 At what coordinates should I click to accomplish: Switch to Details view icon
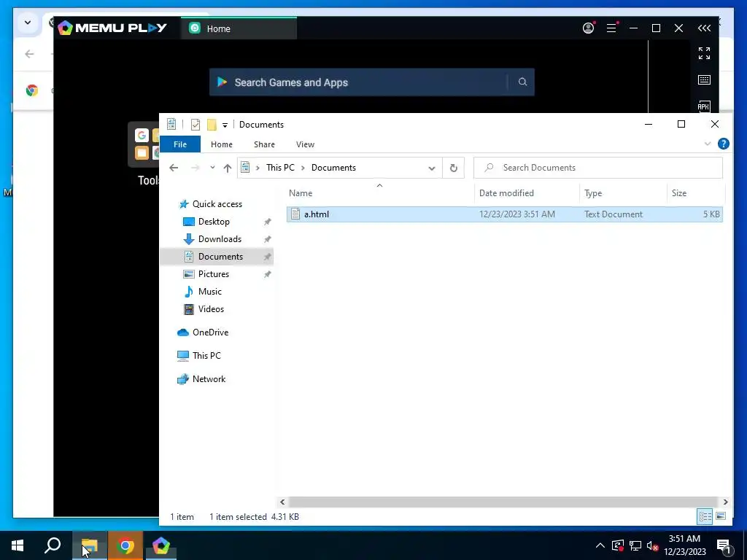point(705,517)
